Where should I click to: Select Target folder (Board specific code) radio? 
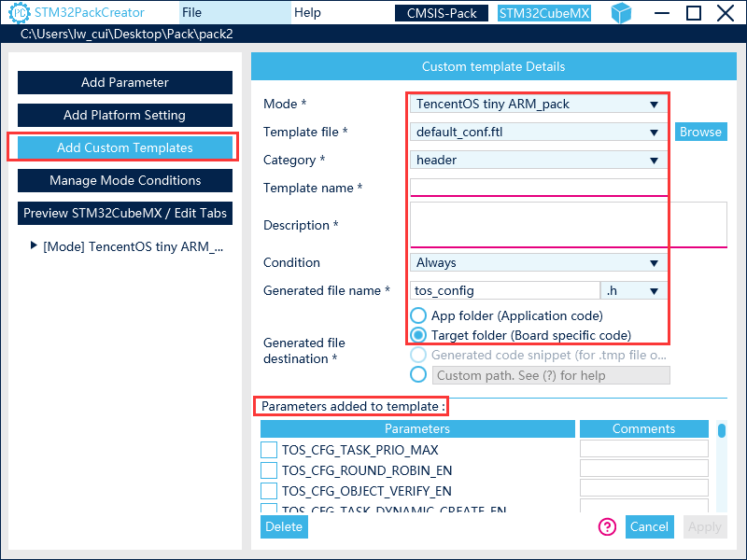coord(418,335)
